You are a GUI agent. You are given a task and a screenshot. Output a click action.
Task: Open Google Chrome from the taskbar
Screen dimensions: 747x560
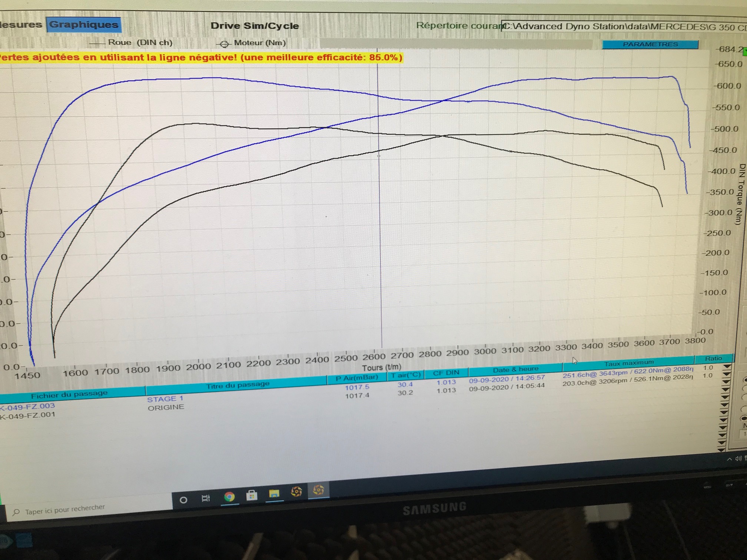click(229, 497)
